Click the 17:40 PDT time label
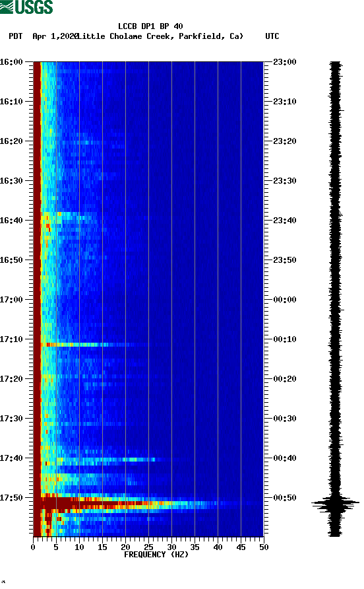Image resolution: width=364 pixels, height=589 pixels. 11,458
